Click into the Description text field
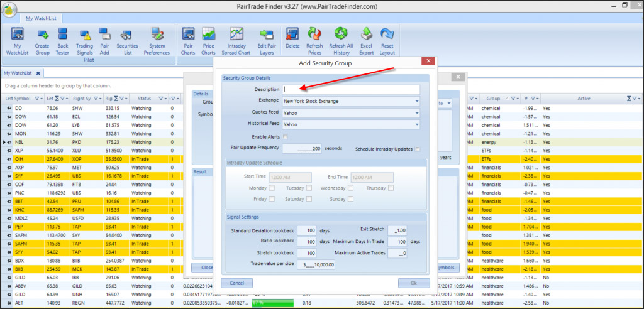This screenshot has height=309, width=644. (x=350, y=89)
